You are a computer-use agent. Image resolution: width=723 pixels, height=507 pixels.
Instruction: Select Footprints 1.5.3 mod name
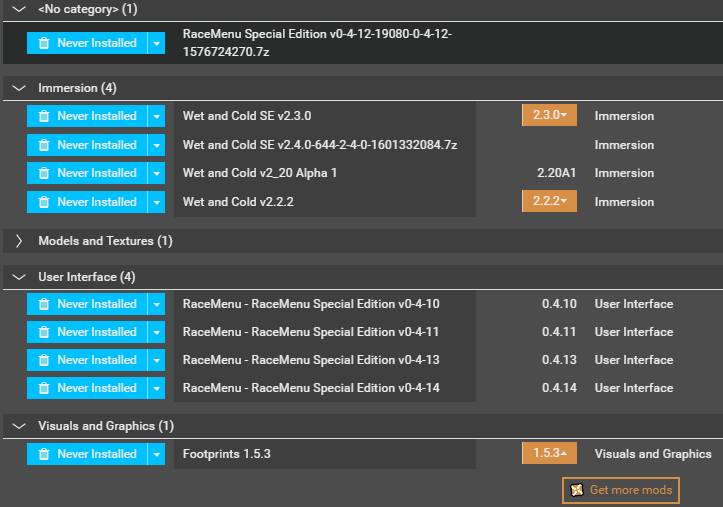pyautogui.click(x=226, y=454)
